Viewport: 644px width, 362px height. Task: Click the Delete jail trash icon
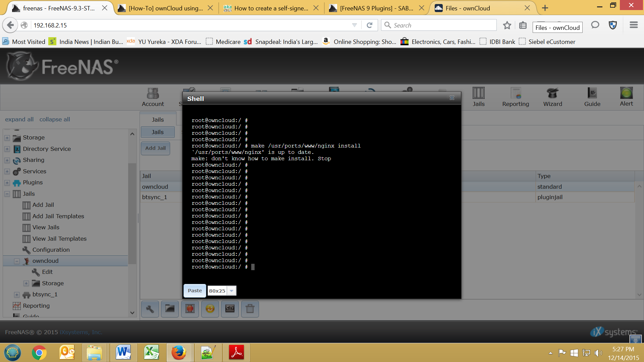coord(250,309)
